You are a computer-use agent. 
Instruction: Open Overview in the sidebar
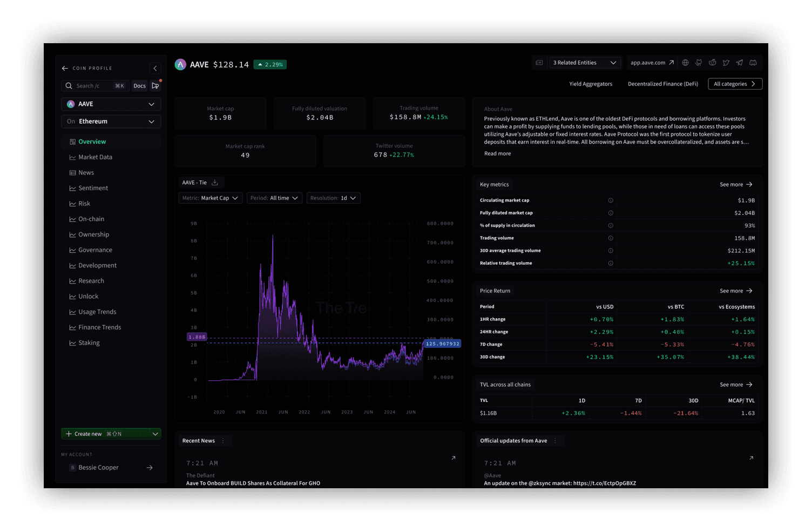point(111,142)
